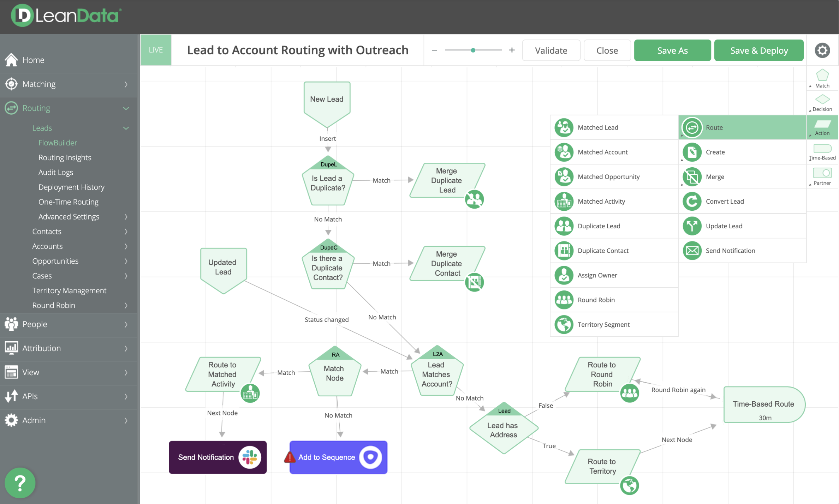Click the zoom slider handle
This screenshot has width=839, height=504.
click(473, 50)
